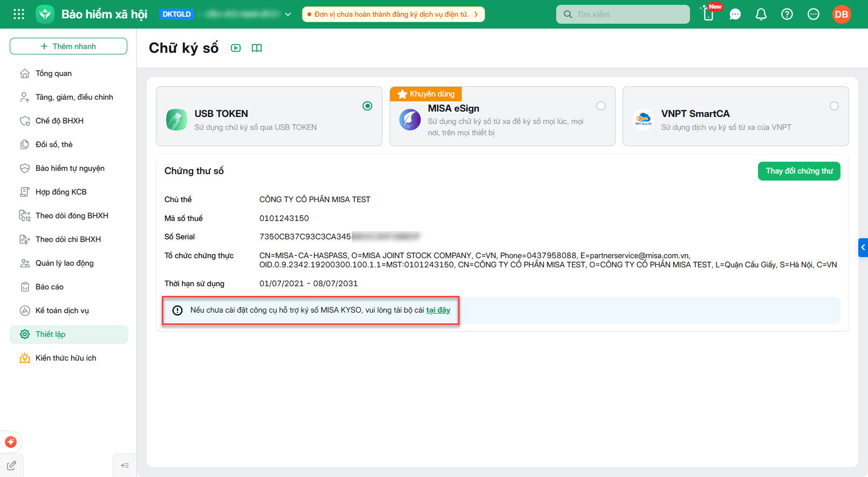Open Hợp đồng KCB section
This screenshot has width=868, height=477.
click(69, 192)
